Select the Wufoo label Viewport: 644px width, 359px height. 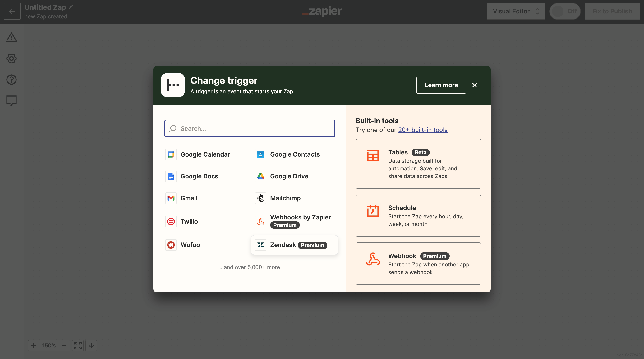pos(190,245)
